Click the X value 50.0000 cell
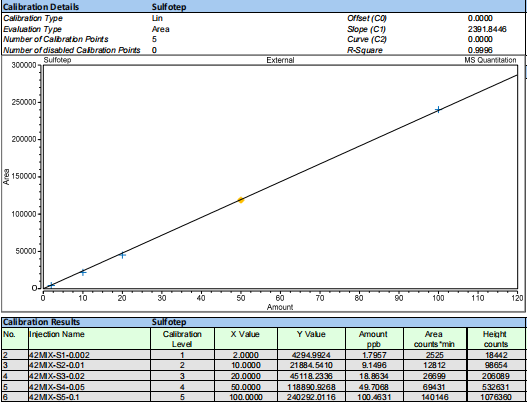 click(x=245, y=387)
